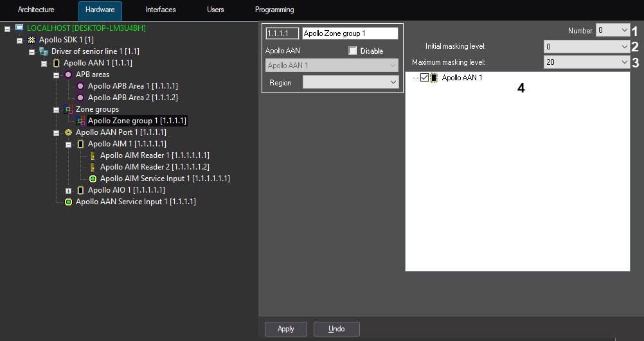644x341 pixels.
Task: Collapse the LOCALHOST tree node
Action: tap(7, 29)
